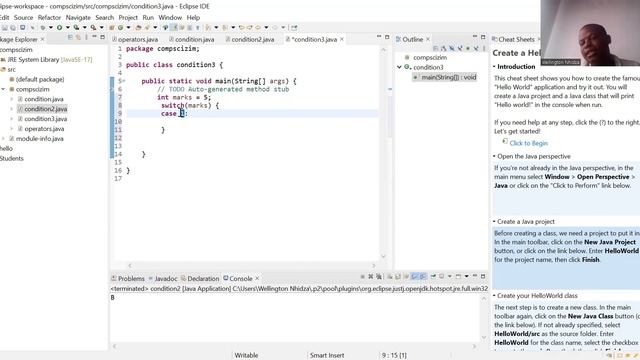Screen dimensions: 640x360
Task: Expand 'Open the Java perspective' cheat sheet section
Action: tap(533, 156)
